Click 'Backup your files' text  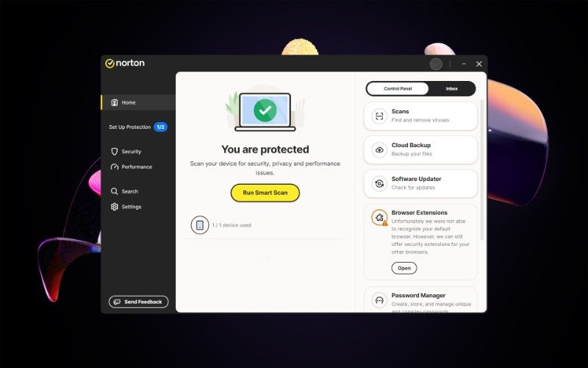coord(412,154)
